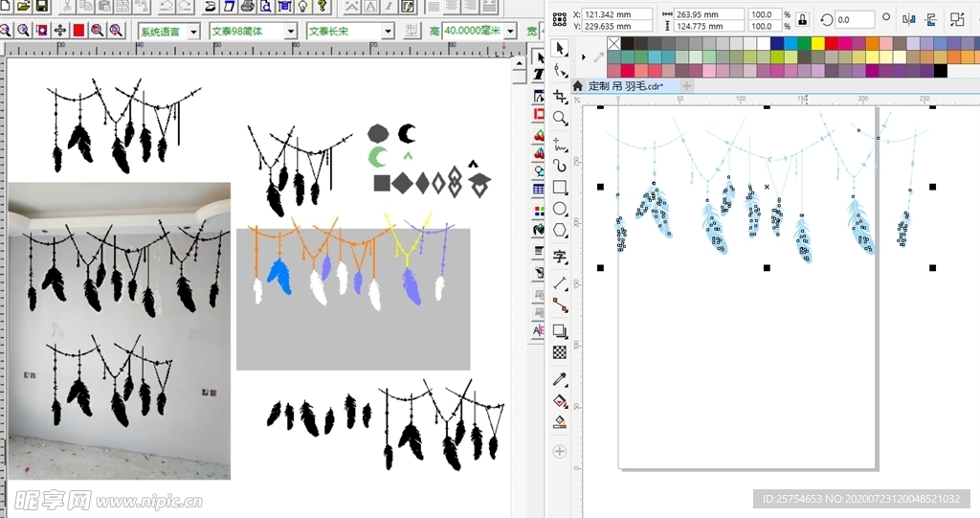Screen dimensions: 980x518
Task: Click the Print icon in top toolbar
Action: [248, 7]
